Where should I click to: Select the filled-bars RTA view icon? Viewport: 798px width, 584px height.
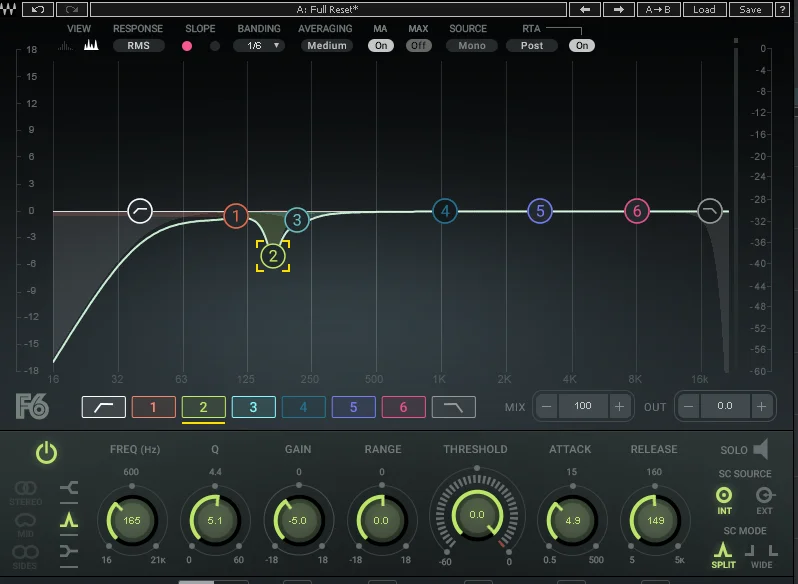(91, 45)
